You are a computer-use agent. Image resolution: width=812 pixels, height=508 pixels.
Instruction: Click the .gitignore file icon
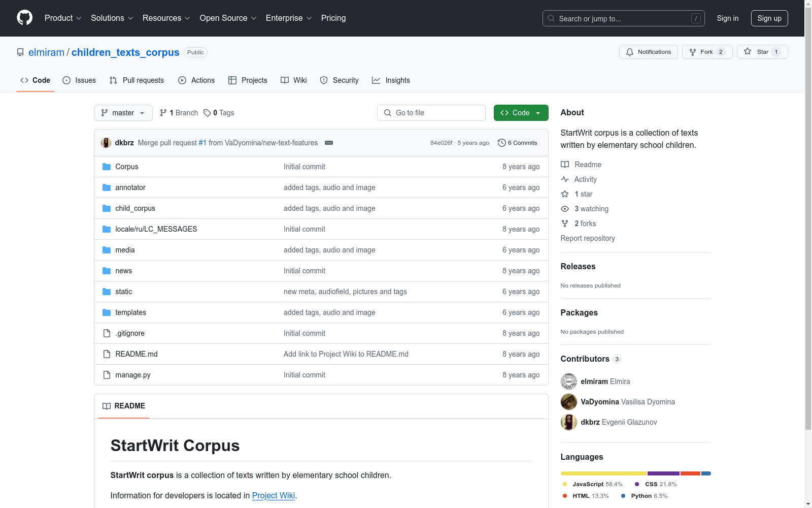pos(107,333)
